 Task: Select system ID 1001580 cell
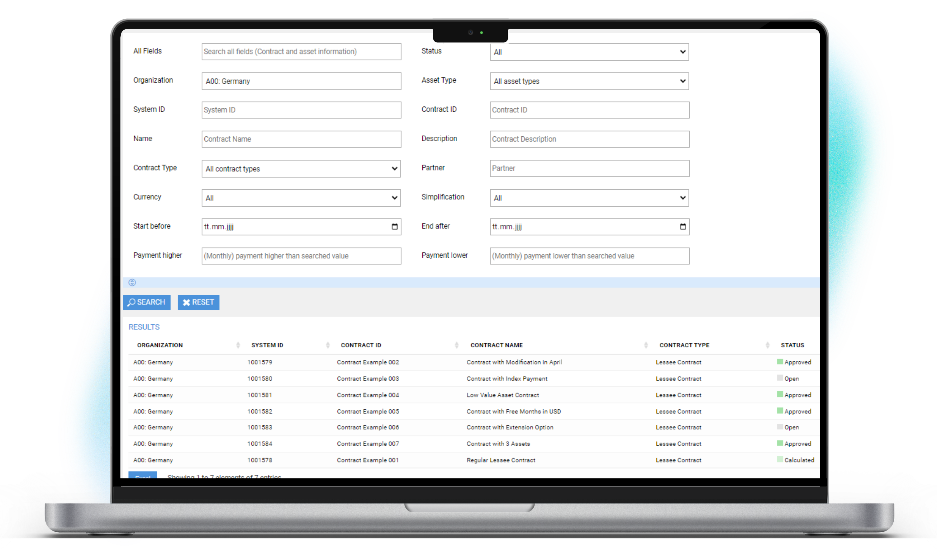click(260, 379)
